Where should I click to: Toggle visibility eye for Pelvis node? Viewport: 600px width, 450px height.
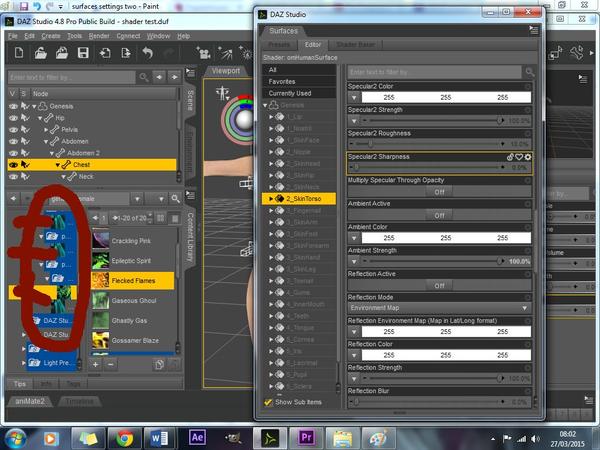point(13,130)
